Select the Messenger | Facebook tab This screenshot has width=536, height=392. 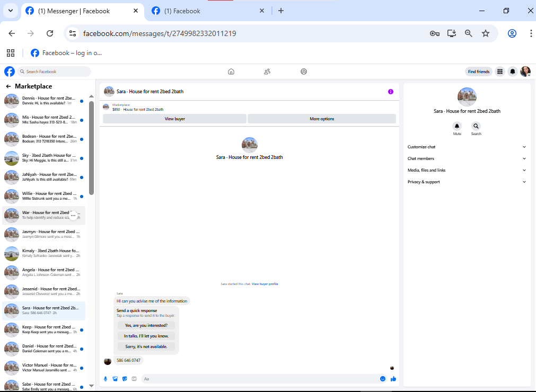point(82,11)
